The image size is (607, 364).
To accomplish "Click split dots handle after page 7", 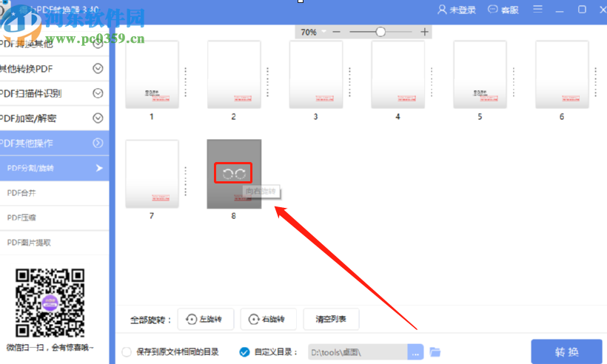I will pyautogui.click(x=185, y=181).
